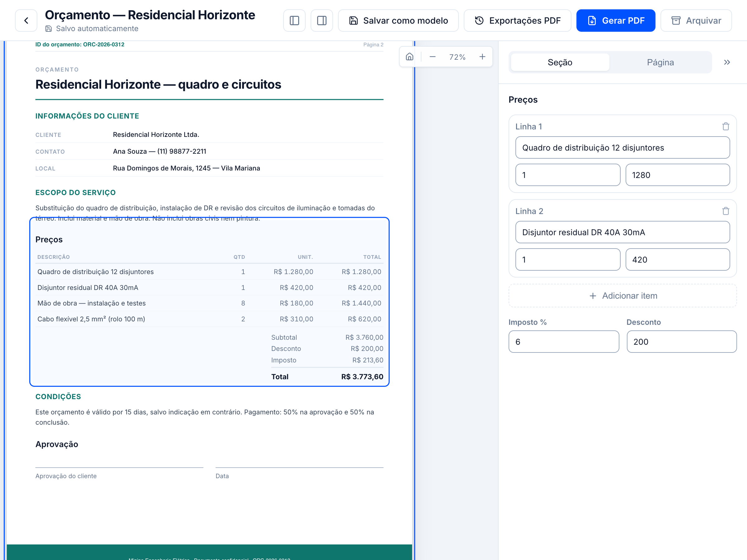Image resolution: width=747 pixels, height=560 pixels.
Task: Click the Desconto R$ 200,00 line
Action: click(x=327, y=349)
